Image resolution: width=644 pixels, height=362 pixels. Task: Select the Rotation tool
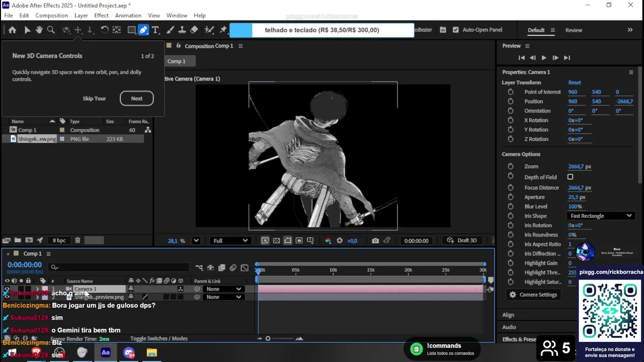(105, 30)
